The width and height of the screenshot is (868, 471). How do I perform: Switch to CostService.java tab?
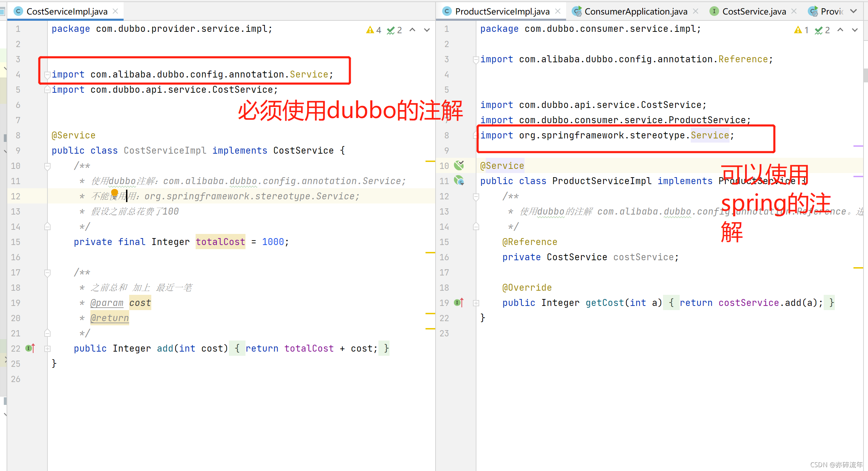754,11
